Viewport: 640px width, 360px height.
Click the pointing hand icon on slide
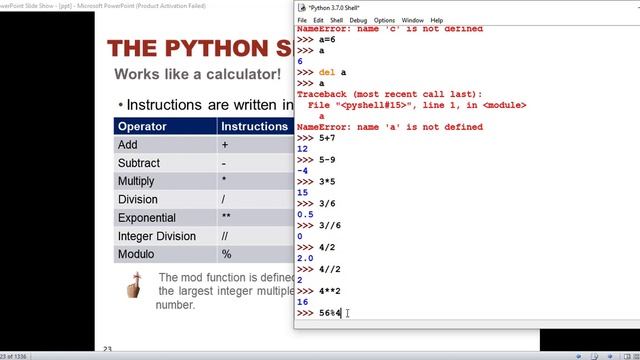(134, 285)
